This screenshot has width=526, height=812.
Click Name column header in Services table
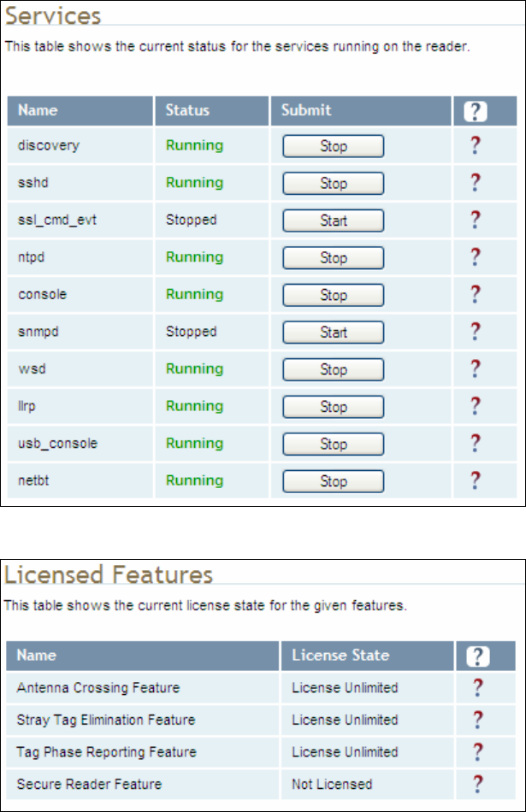tap(38, 110)
